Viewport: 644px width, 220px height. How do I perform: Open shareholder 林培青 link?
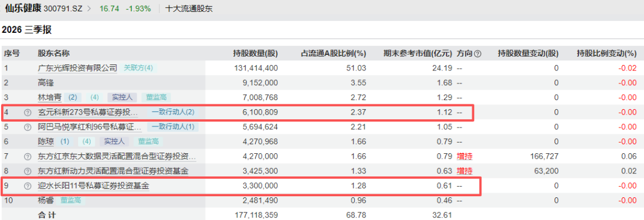pos(49,97)
